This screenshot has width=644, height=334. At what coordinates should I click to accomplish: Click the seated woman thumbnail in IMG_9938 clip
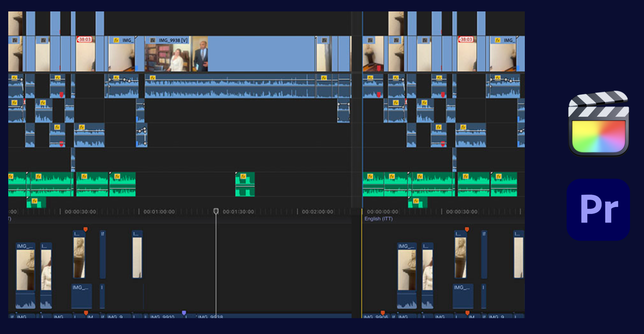(x=176, y=59)
